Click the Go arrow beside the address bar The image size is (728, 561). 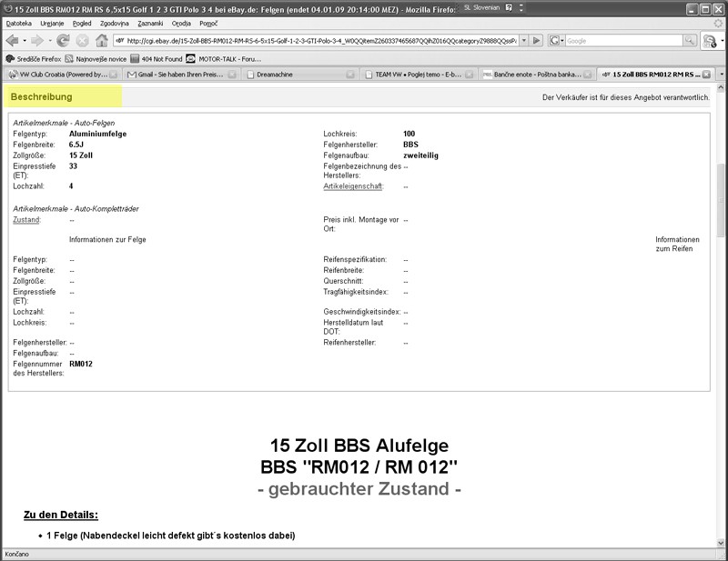click(536, 41)
